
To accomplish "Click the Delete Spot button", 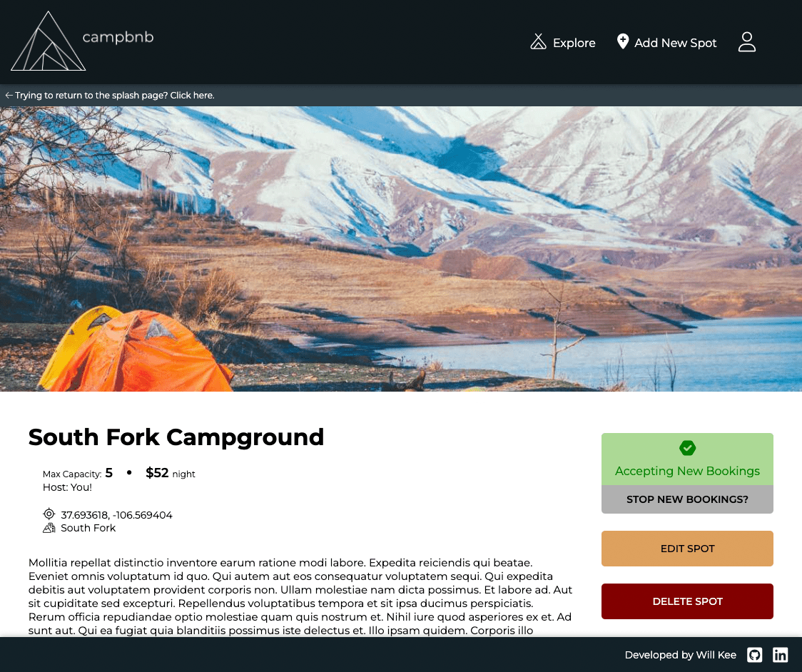I will click(687, 601).
